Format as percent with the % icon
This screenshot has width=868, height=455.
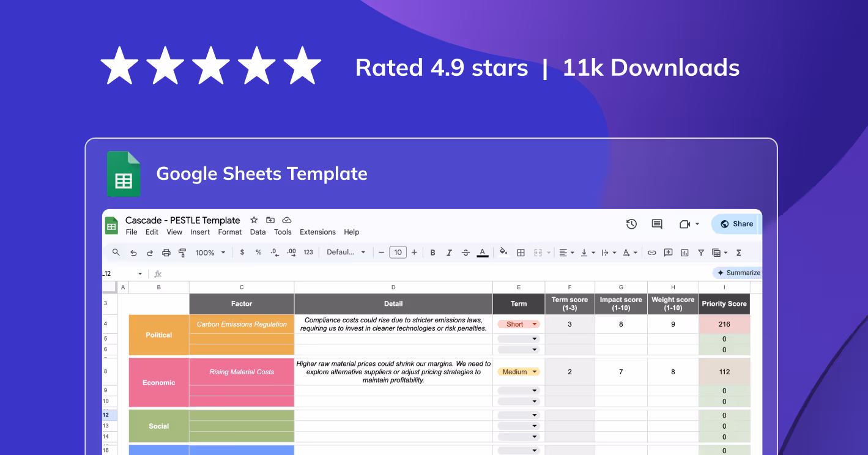pyautogui.click(x=259, y=253)
